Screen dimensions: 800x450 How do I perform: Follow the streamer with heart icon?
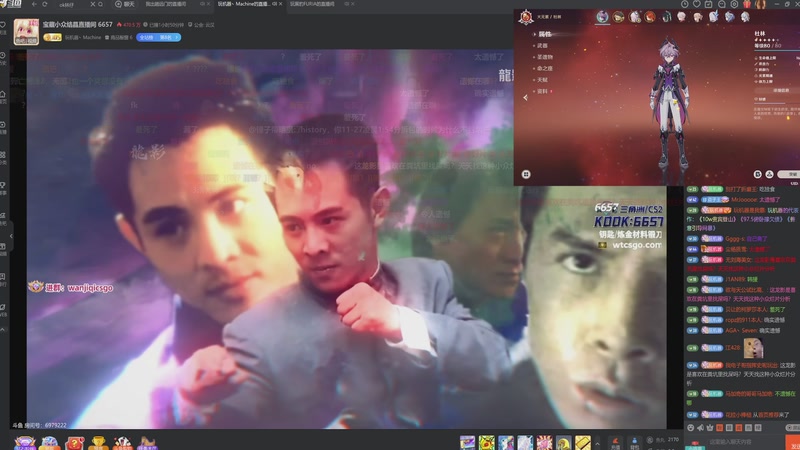(x=3, y=24)
